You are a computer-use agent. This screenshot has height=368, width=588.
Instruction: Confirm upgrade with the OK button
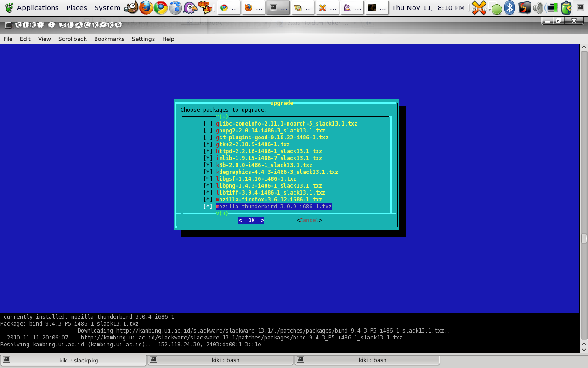251,220
